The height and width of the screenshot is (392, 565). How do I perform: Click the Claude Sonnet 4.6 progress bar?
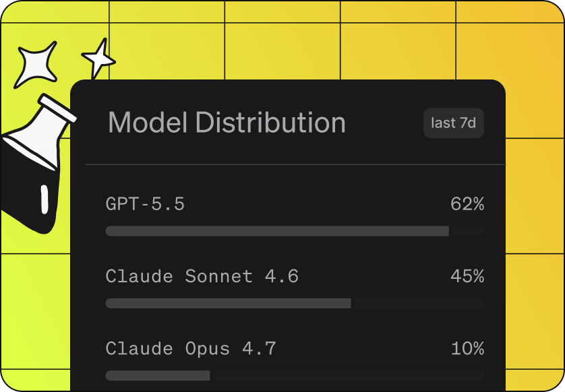(x=295, y=304)
